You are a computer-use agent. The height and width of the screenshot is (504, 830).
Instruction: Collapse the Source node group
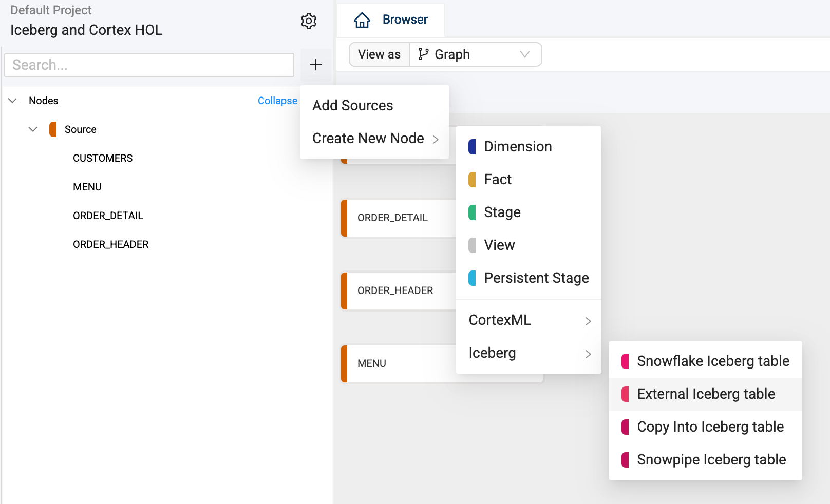point(33,129)
